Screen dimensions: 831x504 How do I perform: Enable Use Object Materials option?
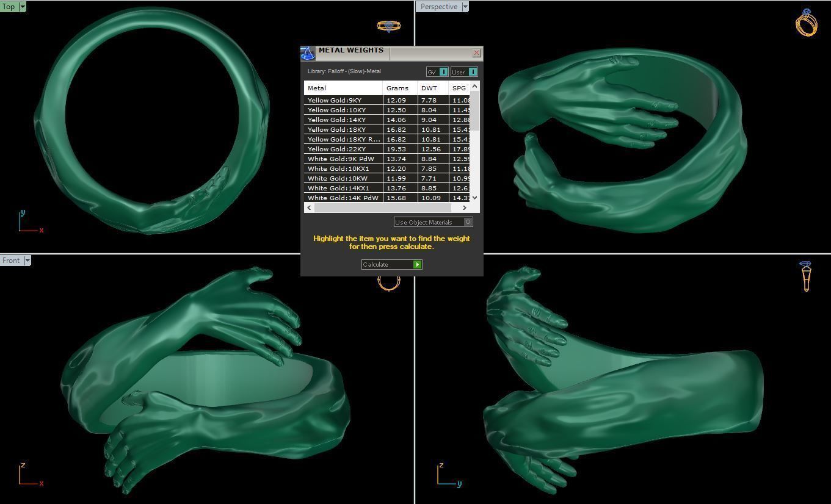coord(434,222)
